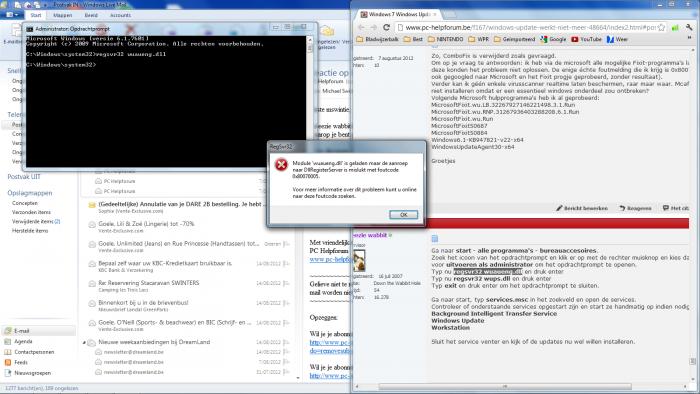Flag the Reservering Stacaravan SWINTERS email
This screenshot has height=394, width=700.
point(286,283)
